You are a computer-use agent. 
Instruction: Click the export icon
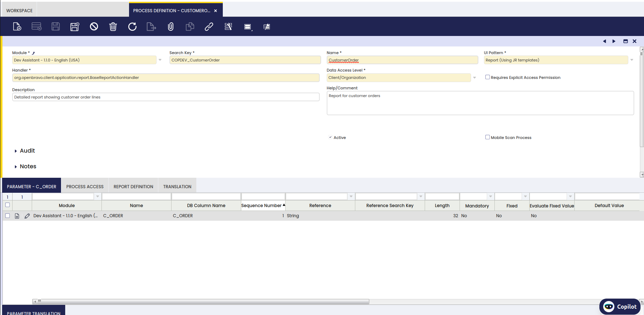pyautogui.click(x=151, y=27)
